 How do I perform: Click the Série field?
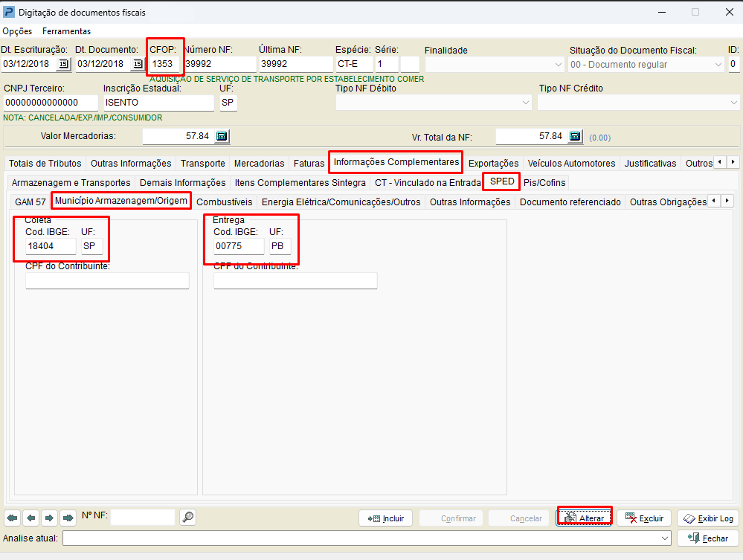point(387,64)
